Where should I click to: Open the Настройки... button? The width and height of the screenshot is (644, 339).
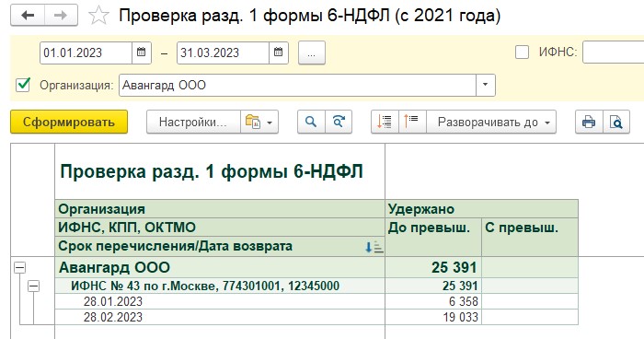[193, 122]
